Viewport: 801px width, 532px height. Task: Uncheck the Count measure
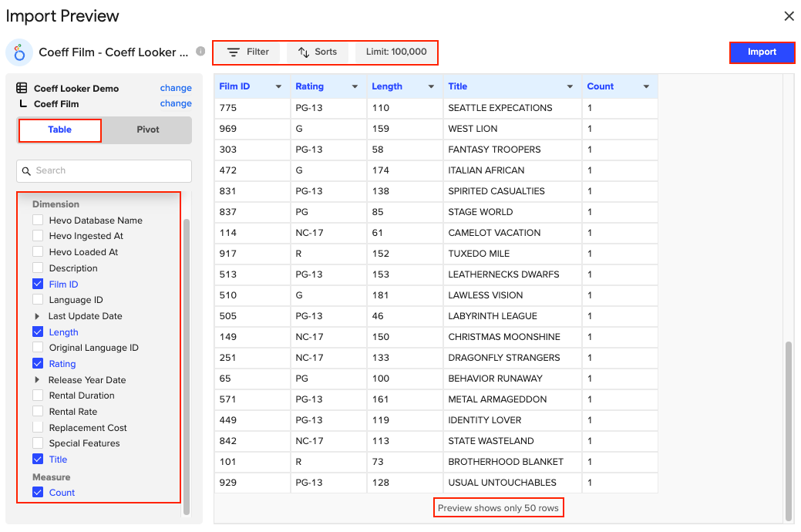coord(38,493)
